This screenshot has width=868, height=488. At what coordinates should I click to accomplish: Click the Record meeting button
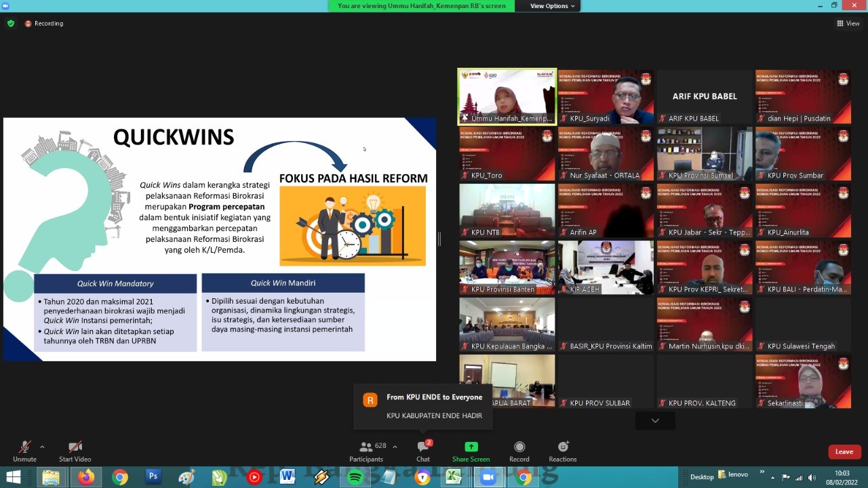click(519, 451)
